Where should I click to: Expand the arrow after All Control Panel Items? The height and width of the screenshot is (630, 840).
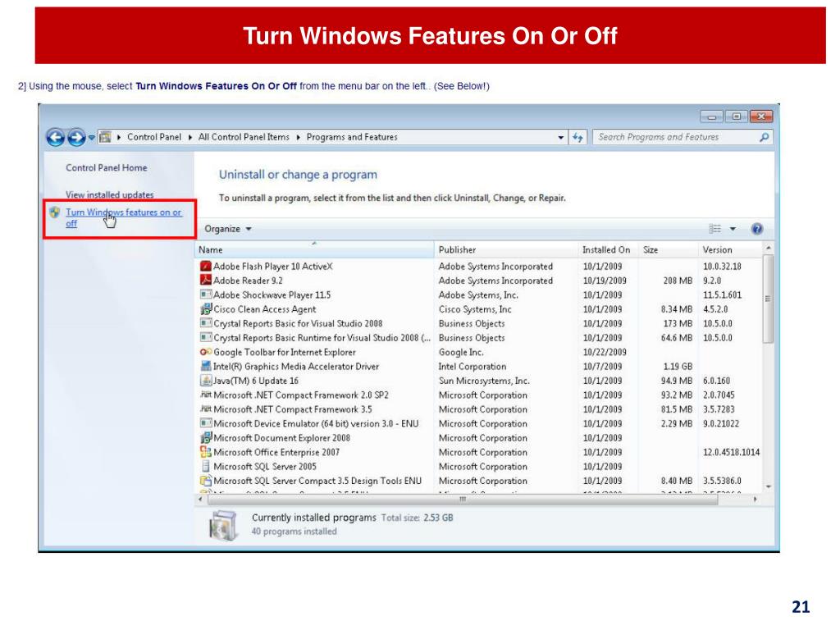pos(299,138)
